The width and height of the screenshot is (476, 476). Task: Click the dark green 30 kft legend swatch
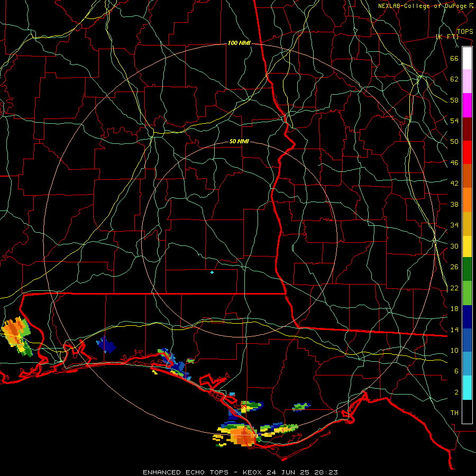coord(467,269)
